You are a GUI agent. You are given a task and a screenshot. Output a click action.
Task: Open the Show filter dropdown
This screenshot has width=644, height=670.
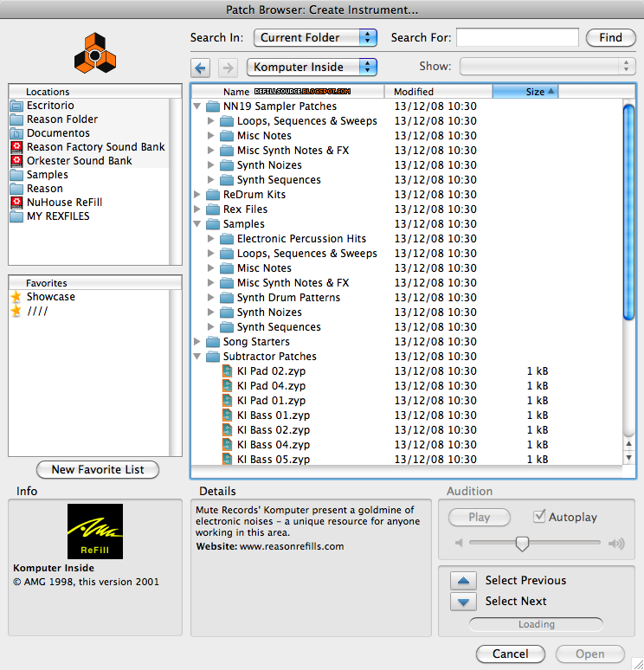coord(548,67)
